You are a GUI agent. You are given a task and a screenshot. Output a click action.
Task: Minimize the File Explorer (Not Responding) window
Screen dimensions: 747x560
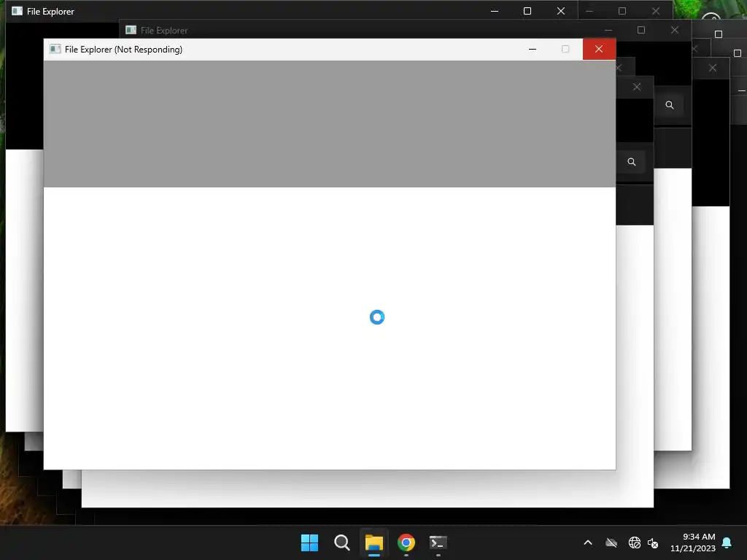(x=532, y=49)
